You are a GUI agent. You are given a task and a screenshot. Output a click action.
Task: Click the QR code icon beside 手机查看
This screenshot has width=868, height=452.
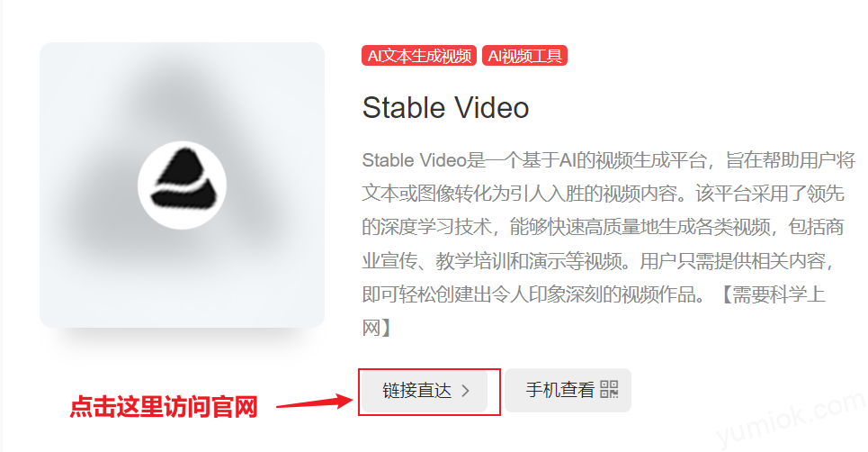tap(609, 389)
